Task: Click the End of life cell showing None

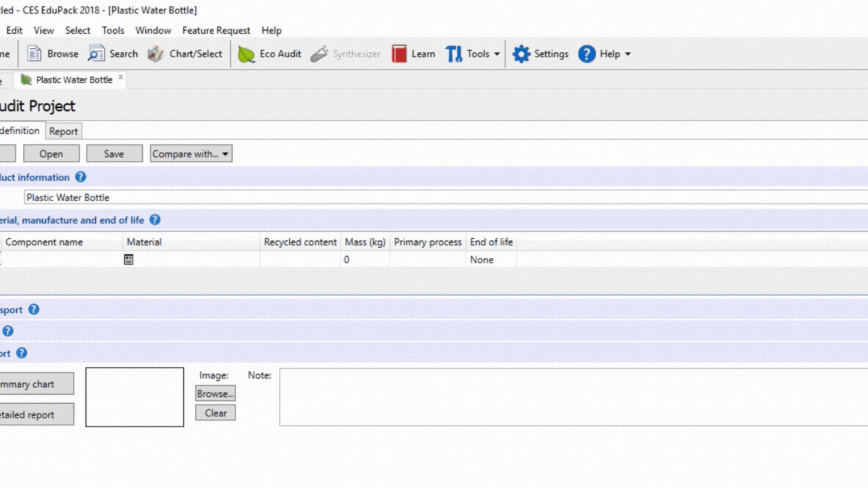Action: click(491, 260)
